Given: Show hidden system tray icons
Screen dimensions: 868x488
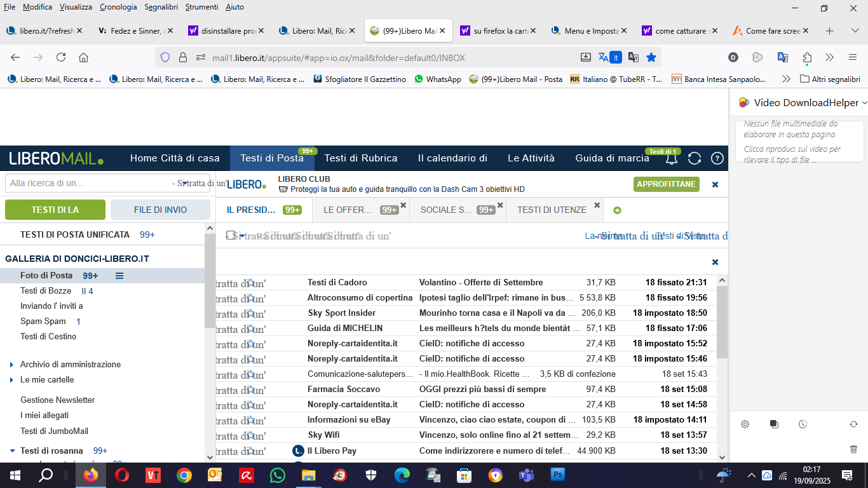Looking at the screenshot, I should 752,475.
